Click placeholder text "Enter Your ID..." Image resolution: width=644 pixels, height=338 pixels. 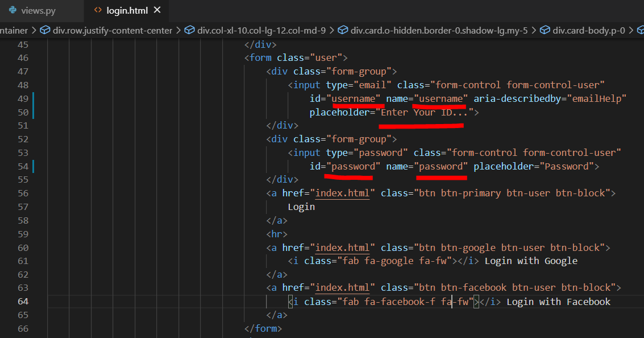tap(424, 112)
